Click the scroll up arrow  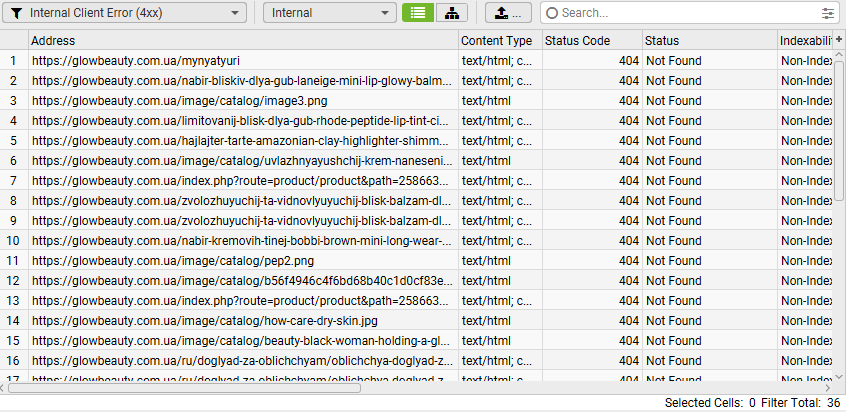(x=839, y=54)
